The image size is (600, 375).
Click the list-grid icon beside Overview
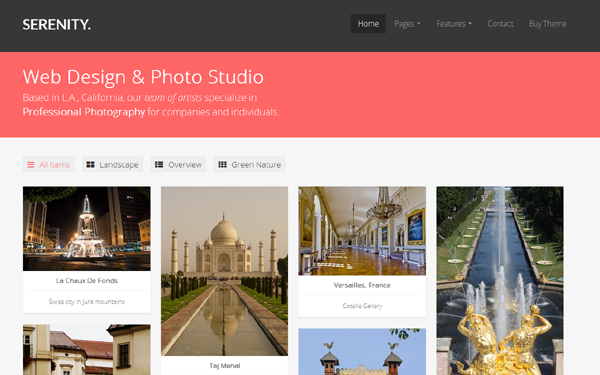click(x=159, y=165)
